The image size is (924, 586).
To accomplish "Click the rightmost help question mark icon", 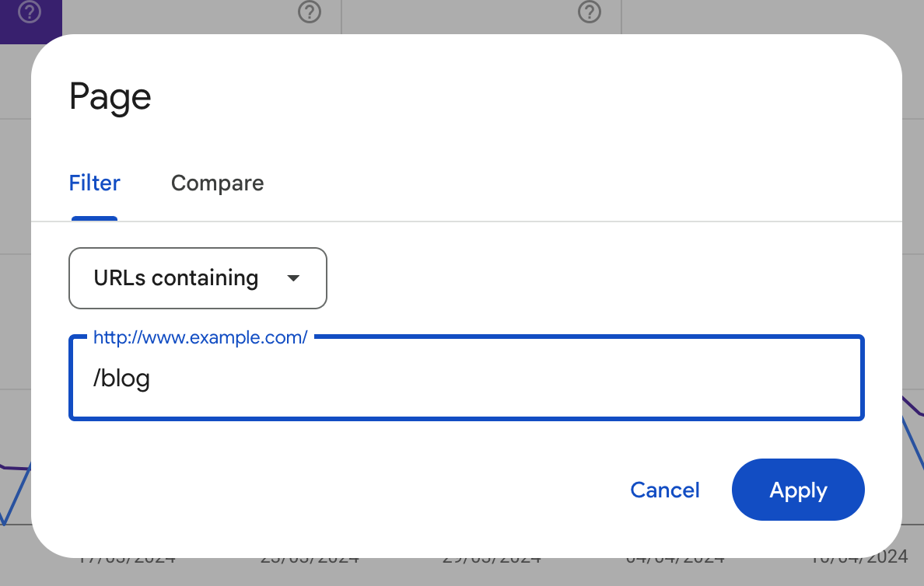I will coord(589,12).
